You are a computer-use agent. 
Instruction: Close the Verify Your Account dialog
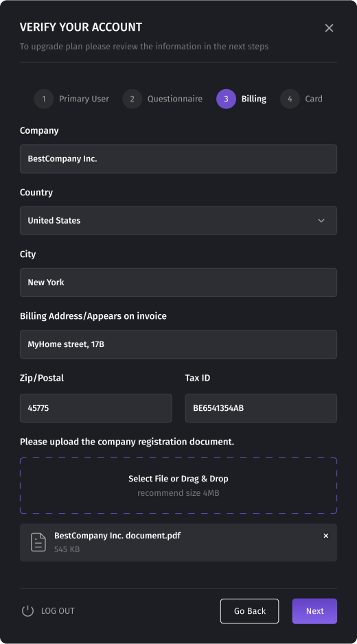point(329,28)
